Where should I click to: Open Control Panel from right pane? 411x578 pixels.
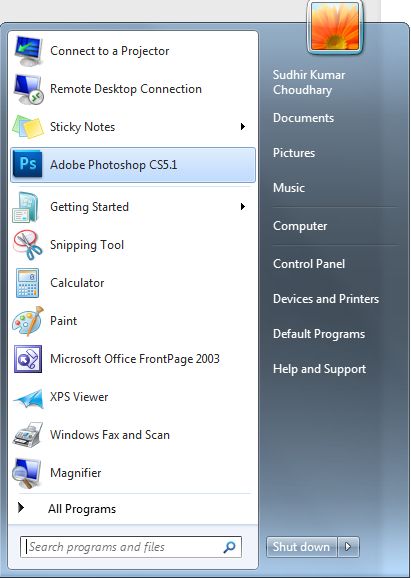coord(309,264)
